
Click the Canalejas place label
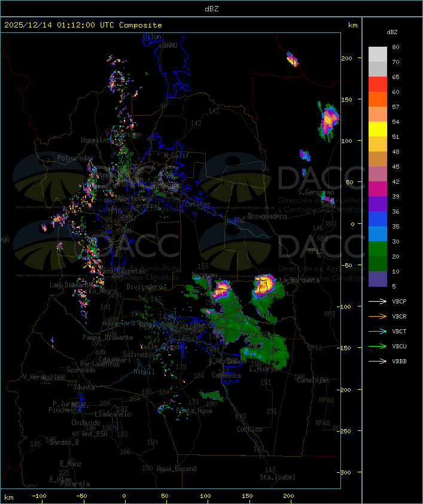coord(313,381)
